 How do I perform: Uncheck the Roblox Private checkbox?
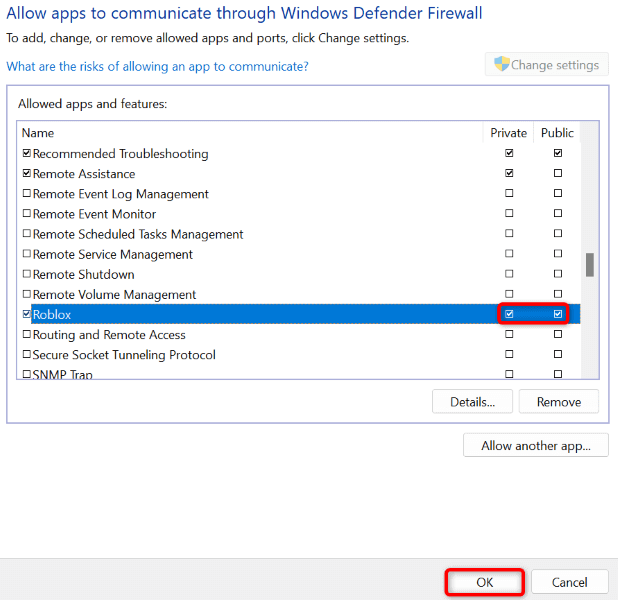click(509, 314)
